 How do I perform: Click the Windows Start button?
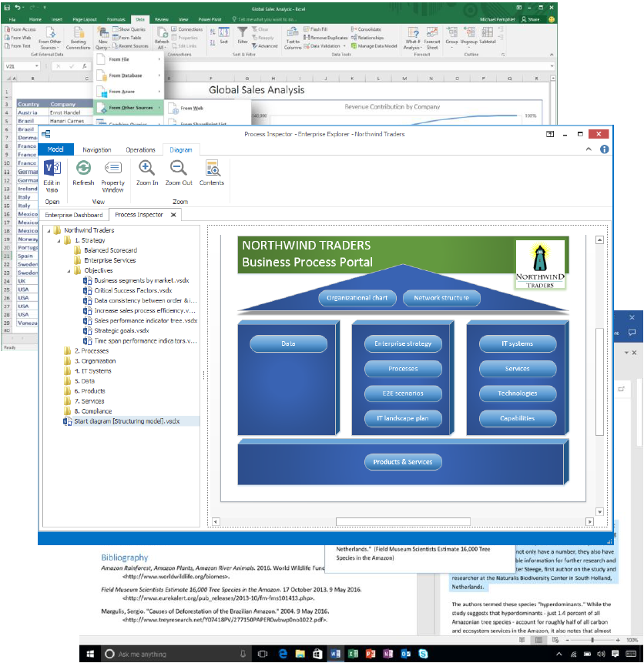point(90,654)
